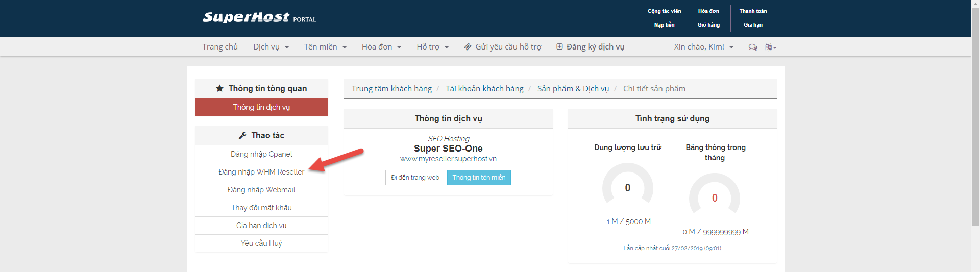980x272 pixels.
Task: Open the Hóa đơn navigation dropdown
Action: tap(381, 47)
